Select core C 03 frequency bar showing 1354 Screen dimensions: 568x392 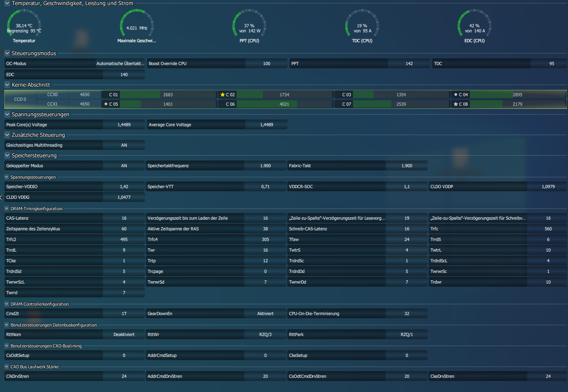point(401,95)
